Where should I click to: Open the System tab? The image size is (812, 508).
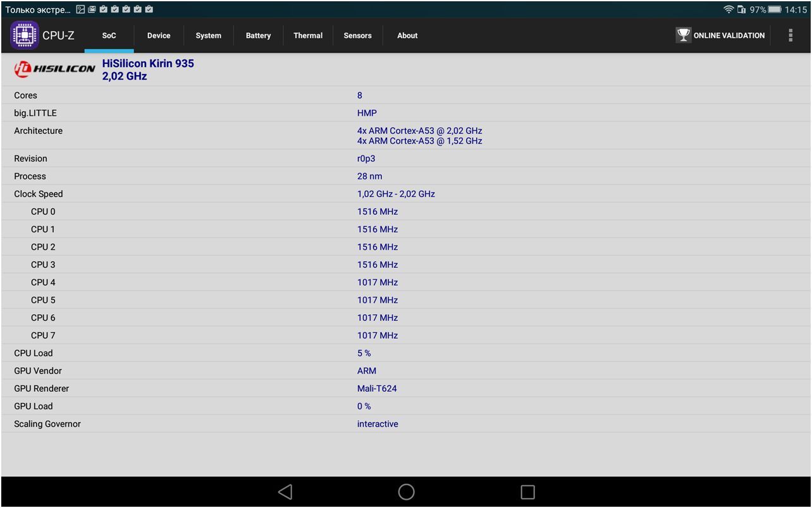208,35
